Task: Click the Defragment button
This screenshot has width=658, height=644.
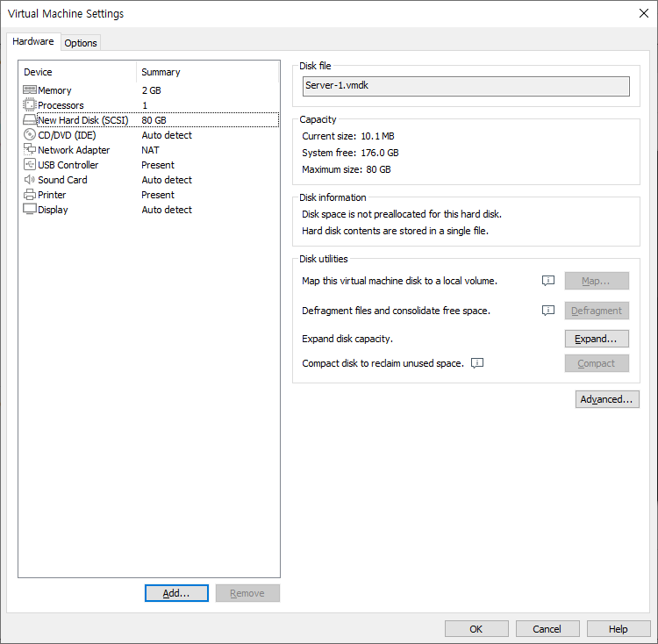Action: click(597, 311)
